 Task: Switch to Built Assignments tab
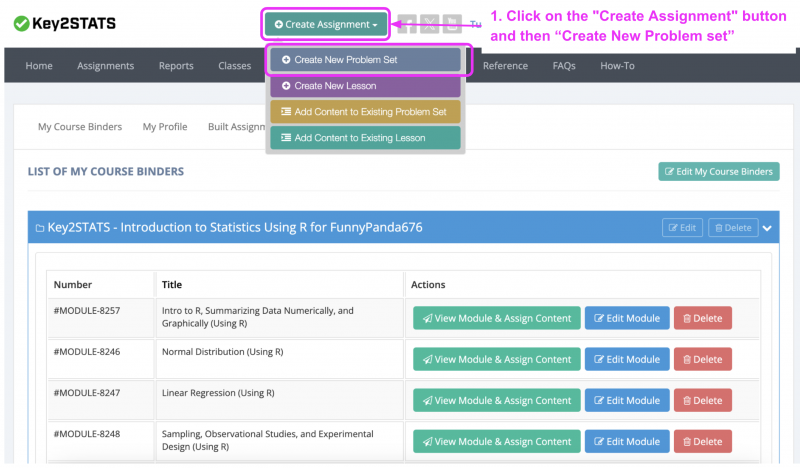[237, 127]
